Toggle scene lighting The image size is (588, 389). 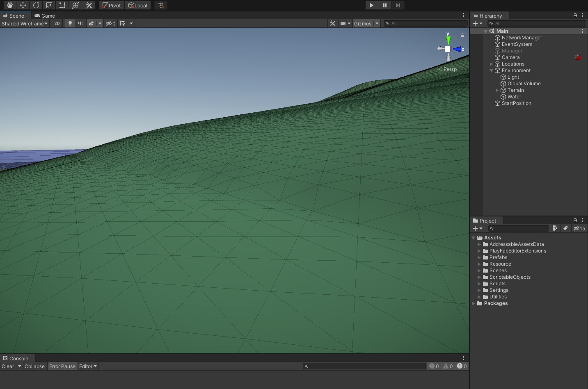coord(70,23)
